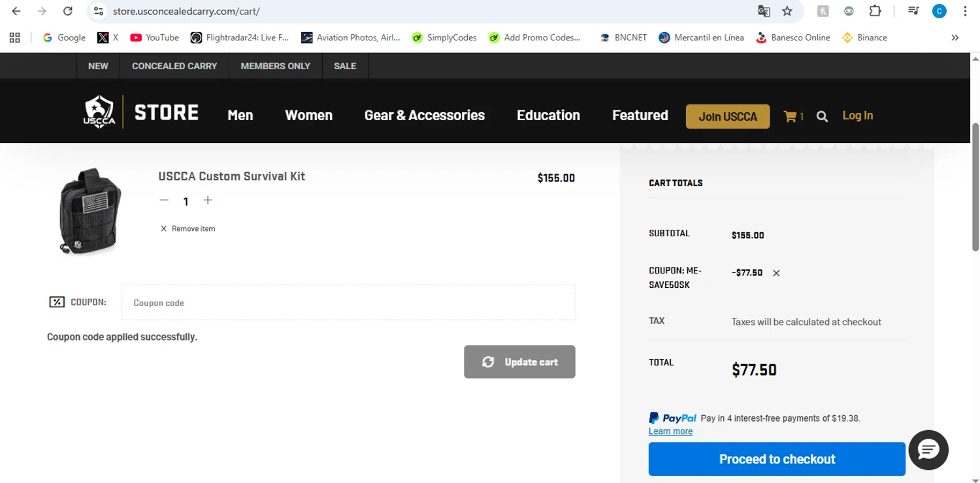Screen dimensions: 980x483
Task: Open the X bookmark
Action: point(108,37)
